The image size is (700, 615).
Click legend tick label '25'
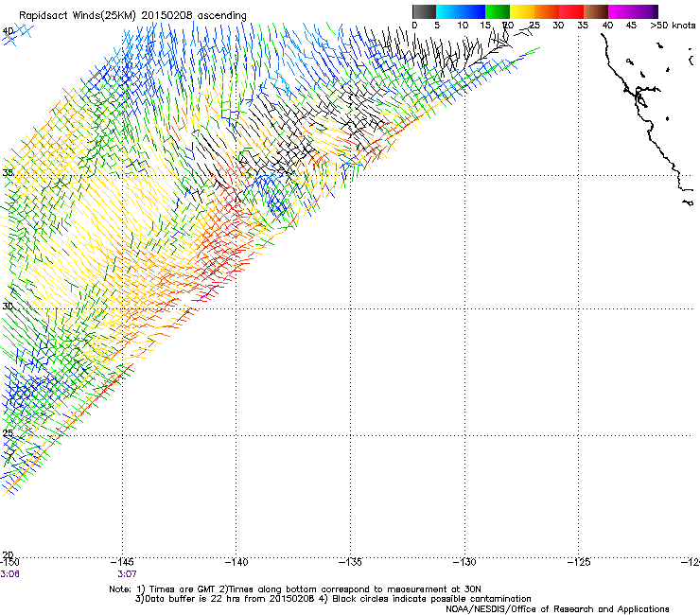pos(534,25)
